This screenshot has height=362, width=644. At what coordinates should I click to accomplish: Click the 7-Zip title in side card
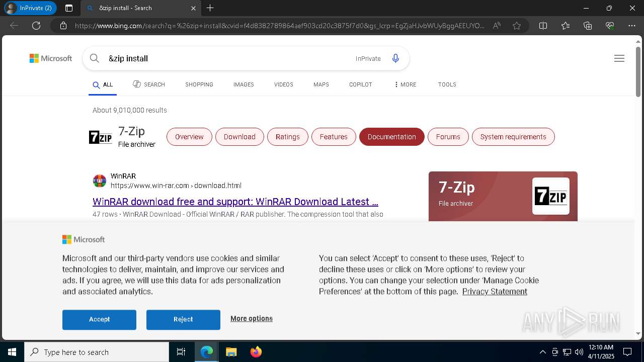[457, 188]
